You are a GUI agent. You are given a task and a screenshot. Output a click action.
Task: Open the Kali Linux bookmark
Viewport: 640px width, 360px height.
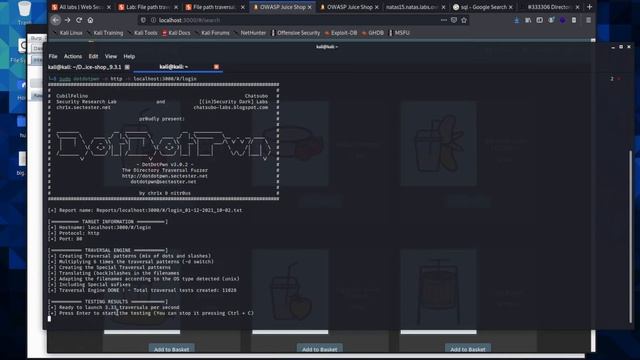click(68, 33)
